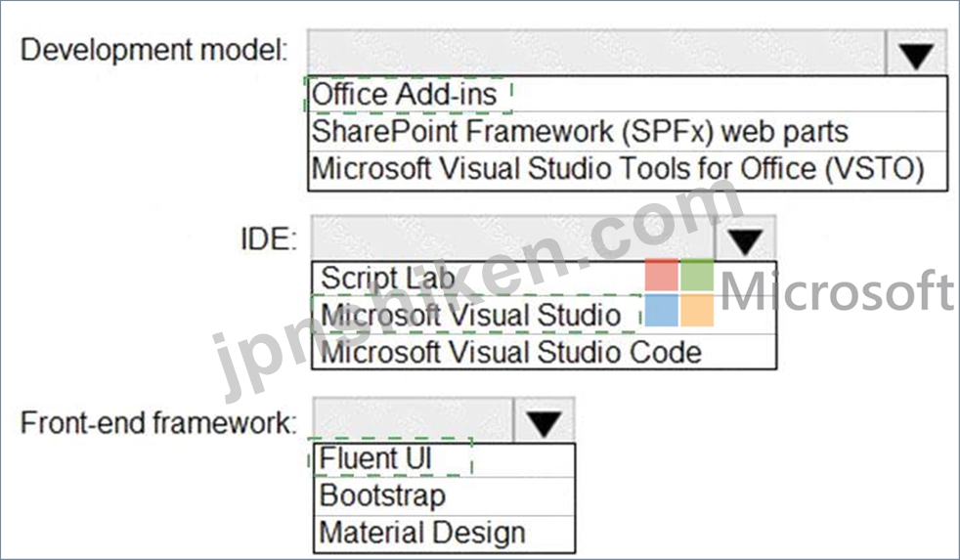Click the "IDE:" label
The width and height of the screenshot is (960, 560).
[269, 238]
